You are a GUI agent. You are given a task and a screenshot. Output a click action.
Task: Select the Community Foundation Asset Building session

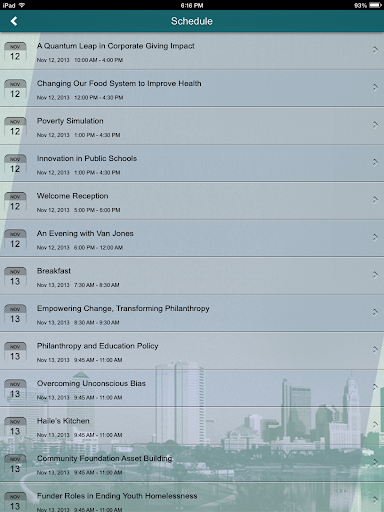point(192,463)
